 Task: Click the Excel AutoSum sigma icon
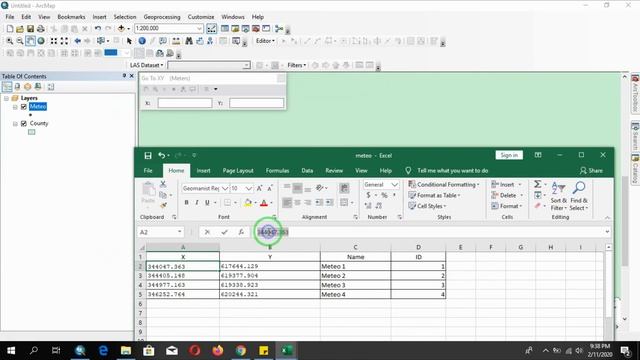[x=538, y=184]
